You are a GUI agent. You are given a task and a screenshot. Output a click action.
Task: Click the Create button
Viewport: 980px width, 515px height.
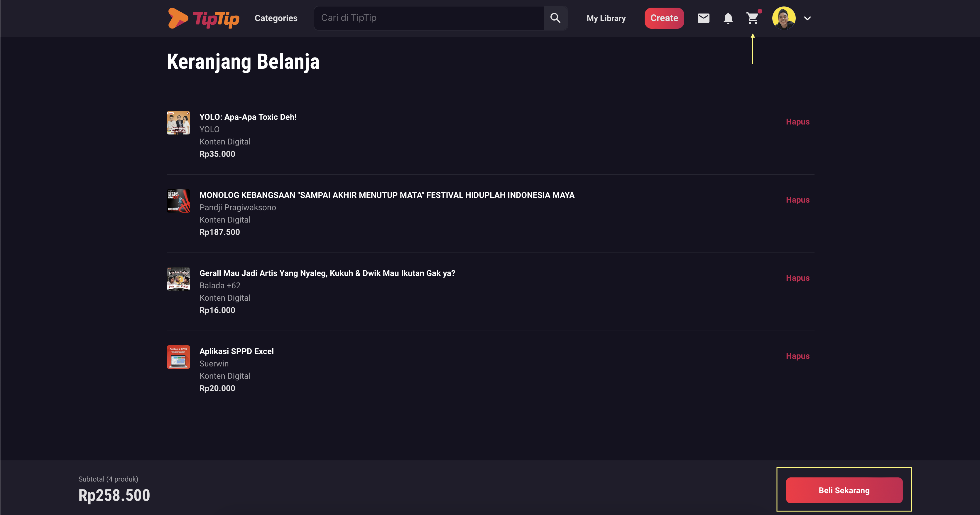coord(664,18)
